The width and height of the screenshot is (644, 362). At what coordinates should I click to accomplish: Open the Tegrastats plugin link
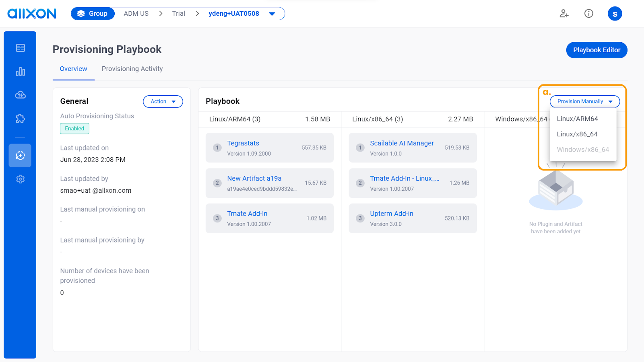click(x=243, y=143)
